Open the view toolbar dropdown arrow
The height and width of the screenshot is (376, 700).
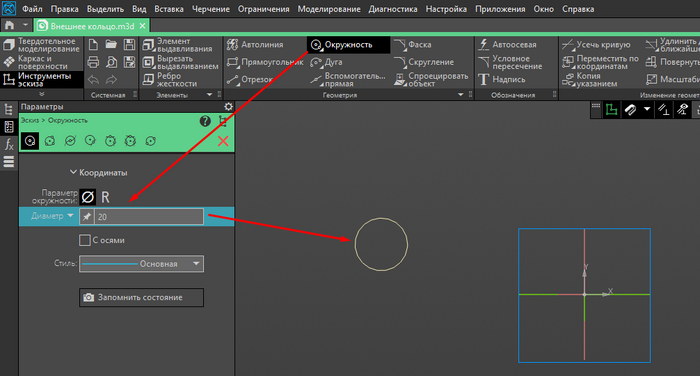pyautogui.click(x=647, y=109)
